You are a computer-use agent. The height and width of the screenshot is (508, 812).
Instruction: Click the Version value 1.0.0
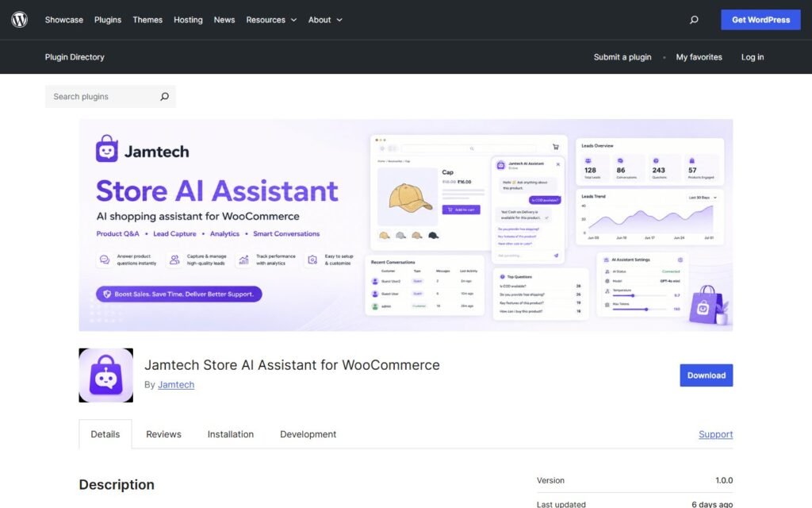pyautogui.click(x=724, y=480)
